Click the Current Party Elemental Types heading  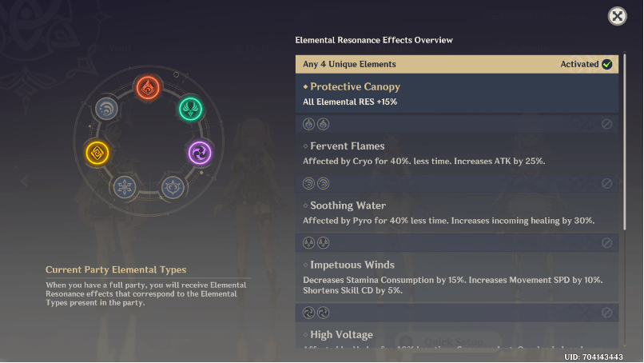pos(115,269)
